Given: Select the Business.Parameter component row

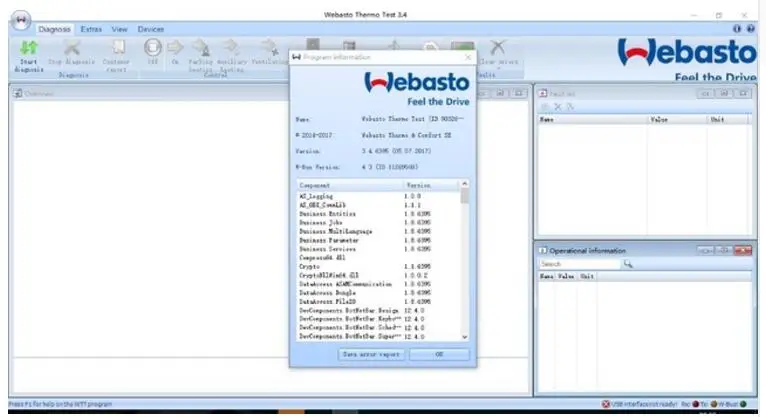Looking at the screenshot, I should click(x=379, y=240).
